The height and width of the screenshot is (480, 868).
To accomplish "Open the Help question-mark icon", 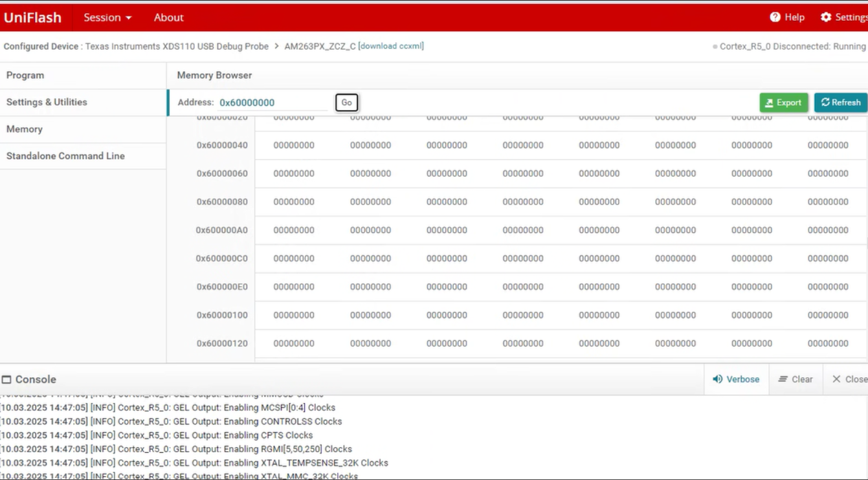I will pyautogui.click(x=775, y=17).
